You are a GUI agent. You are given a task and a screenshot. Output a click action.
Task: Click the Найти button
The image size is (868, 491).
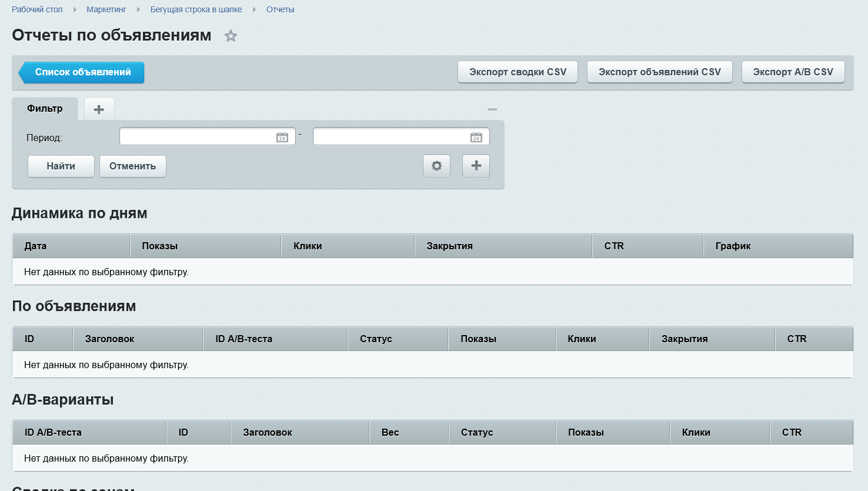click(61, 166)
